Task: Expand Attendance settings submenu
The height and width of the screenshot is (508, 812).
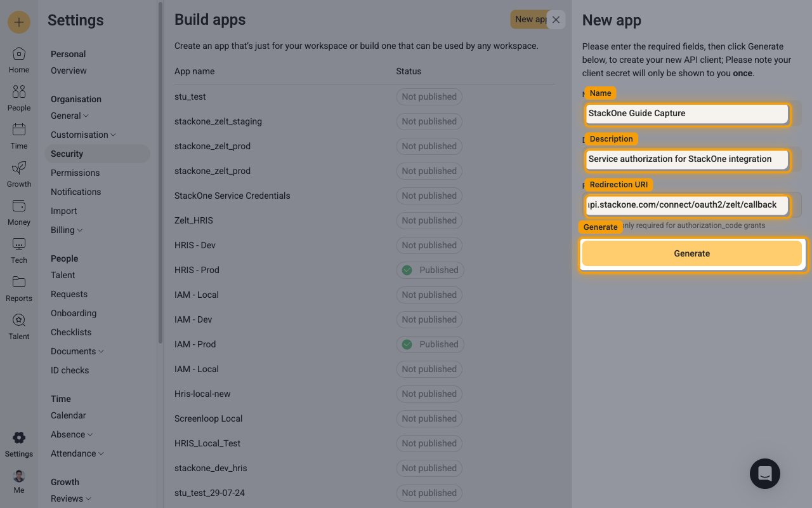Action: (x=77, y=453)
